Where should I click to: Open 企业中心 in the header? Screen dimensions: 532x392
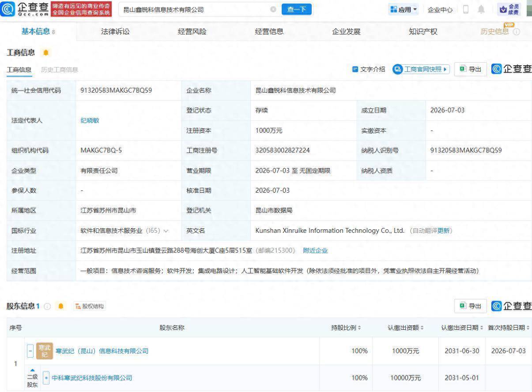[x=440, y=10]
